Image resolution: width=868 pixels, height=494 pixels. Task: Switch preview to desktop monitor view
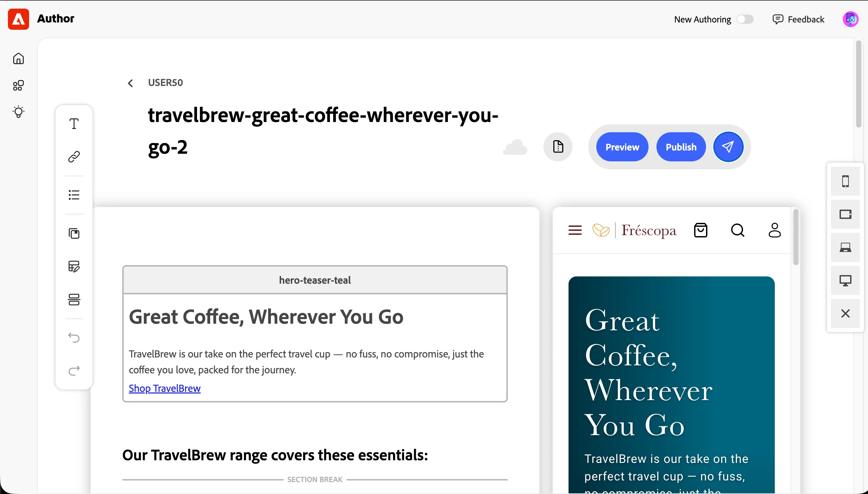click(x=845, y=281)
